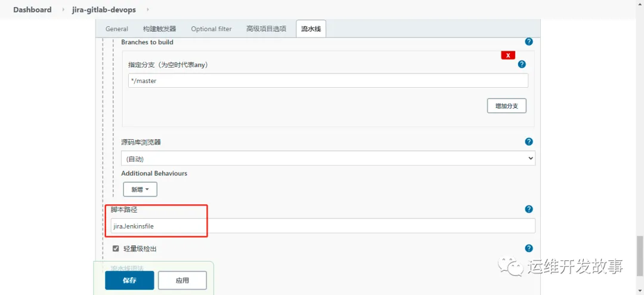Switch to the Optional filter tab
The image size is (644, 295).
pos(211,29)
